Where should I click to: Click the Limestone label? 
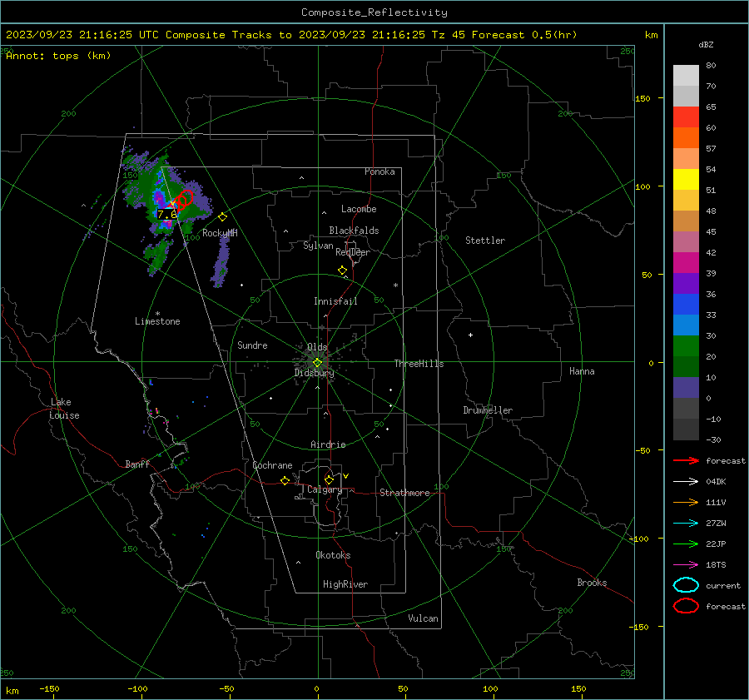(x=157, y=321)
